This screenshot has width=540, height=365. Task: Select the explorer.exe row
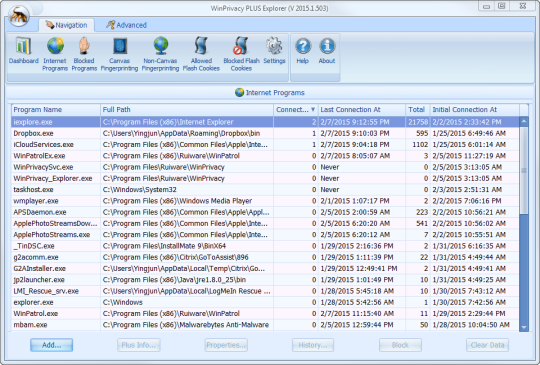pos(265,302)
